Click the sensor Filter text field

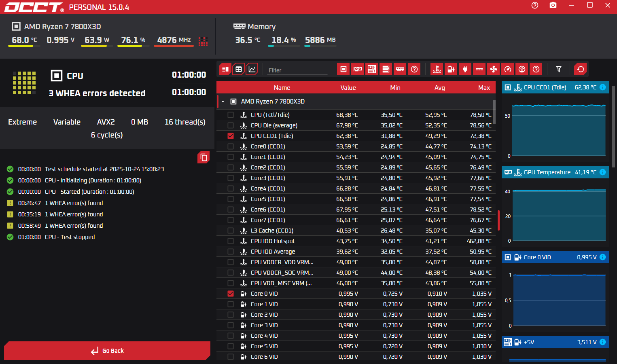(297, 70)
